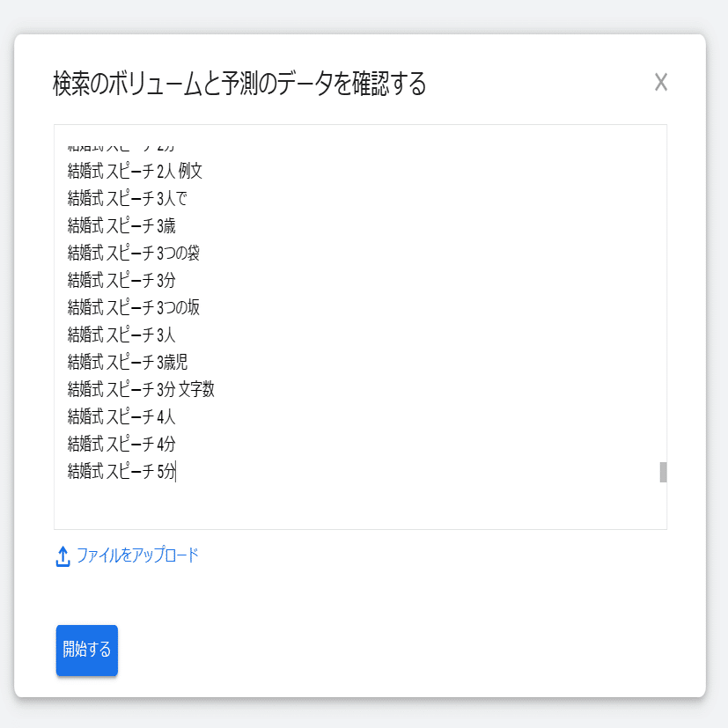Select the '結婚式 スピーチ 3つの袋' line

click(x=134, y=254)
